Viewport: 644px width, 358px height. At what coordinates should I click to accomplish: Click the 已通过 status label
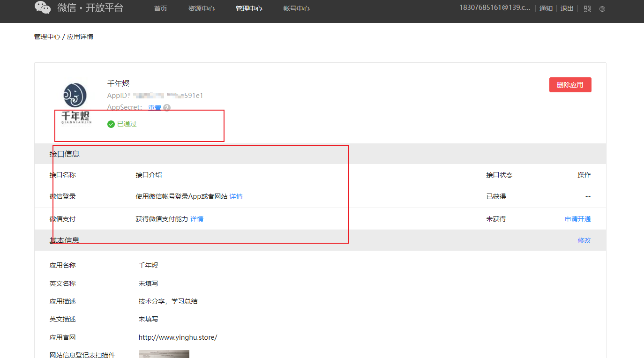(x=127, y=124)
